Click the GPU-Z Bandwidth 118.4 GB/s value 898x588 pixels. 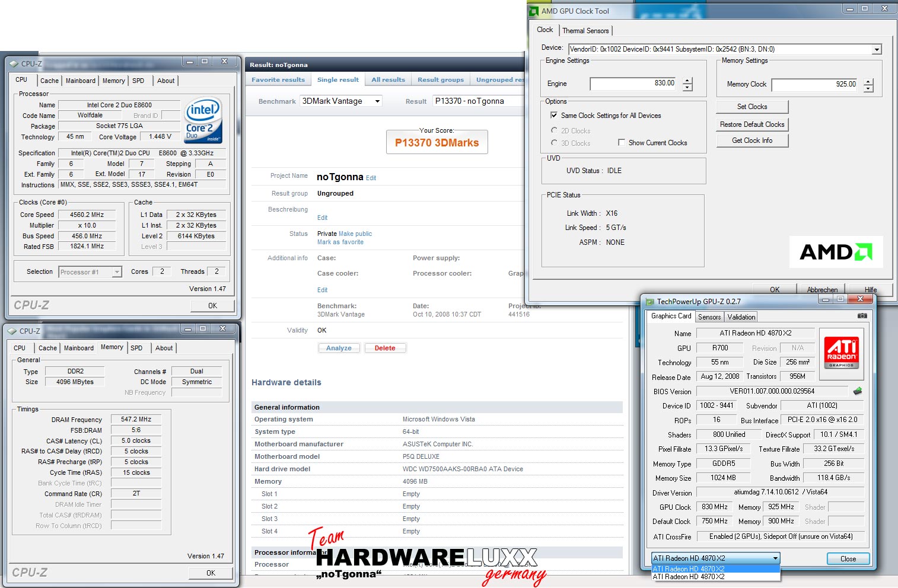[x=834, y=478]
